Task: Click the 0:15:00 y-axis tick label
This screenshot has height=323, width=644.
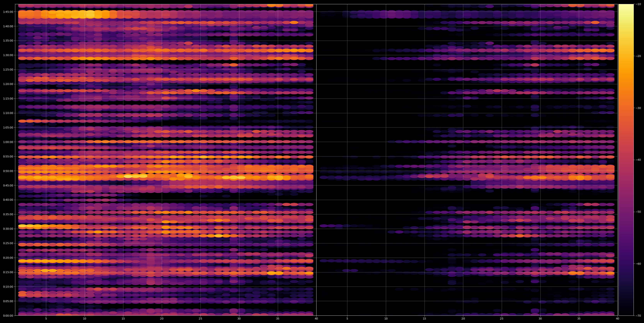Action: tap(8, 272)
